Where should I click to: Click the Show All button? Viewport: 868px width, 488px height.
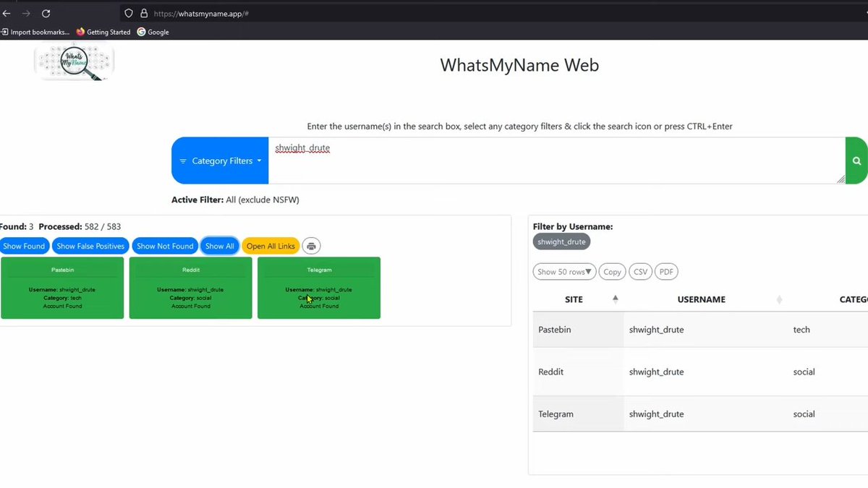[220, 246]
